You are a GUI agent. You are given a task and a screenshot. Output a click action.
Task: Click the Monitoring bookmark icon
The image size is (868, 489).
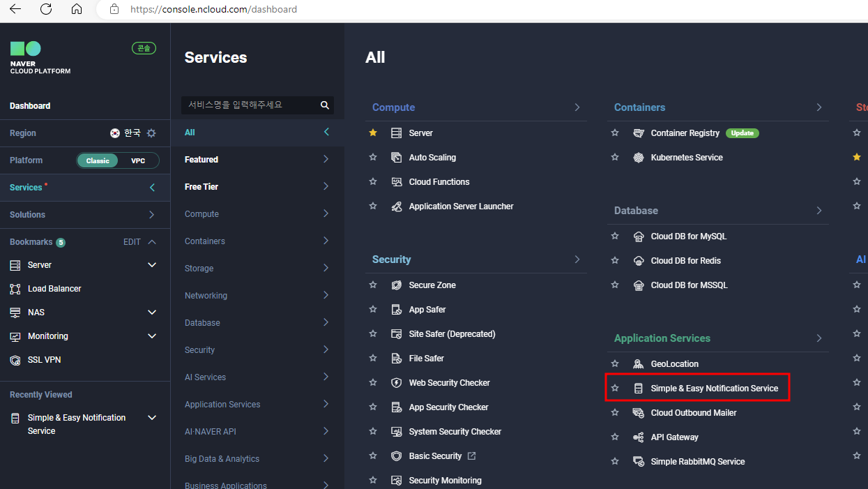pos(15,336)
